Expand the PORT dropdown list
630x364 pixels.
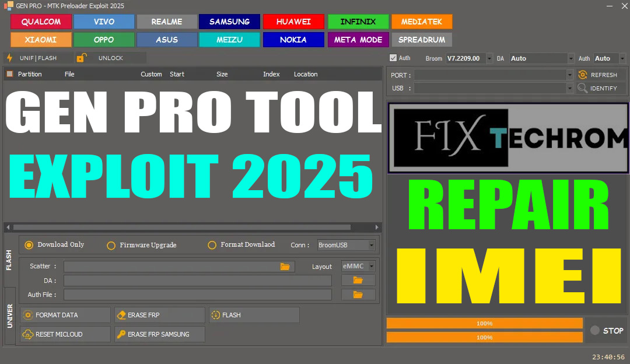569,75
